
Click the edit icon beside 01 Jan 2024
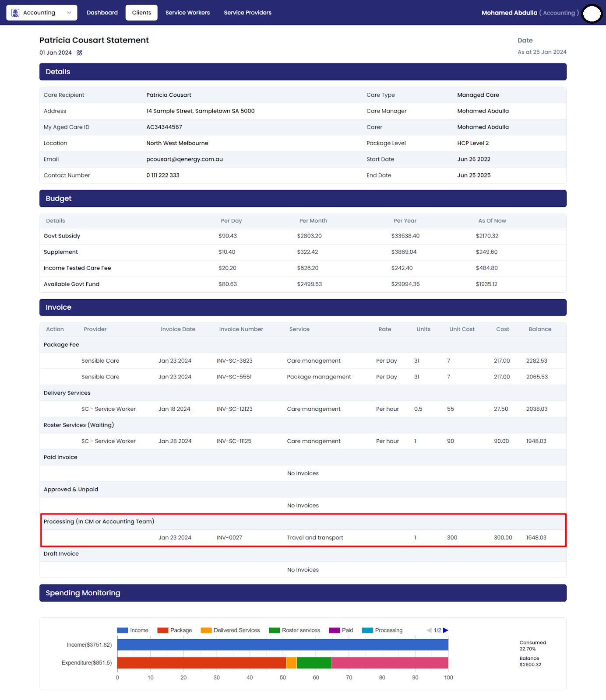[79, 53]
